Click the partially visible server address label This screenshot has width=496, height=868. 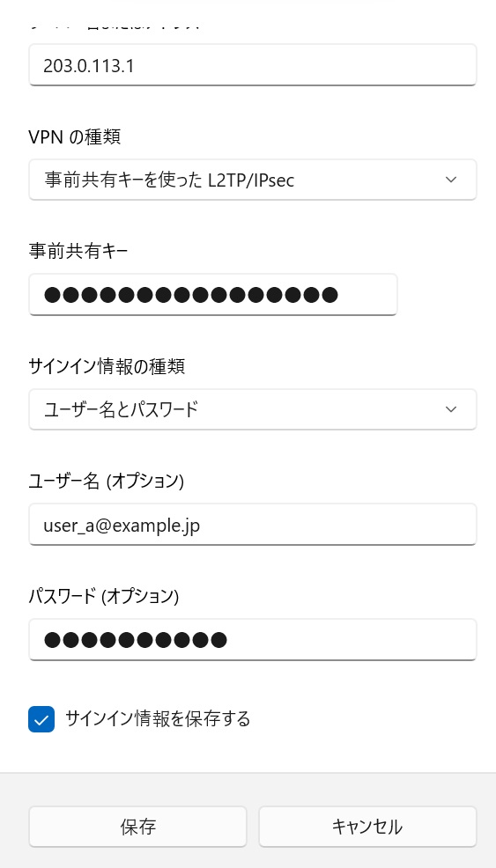coord(114,25)
